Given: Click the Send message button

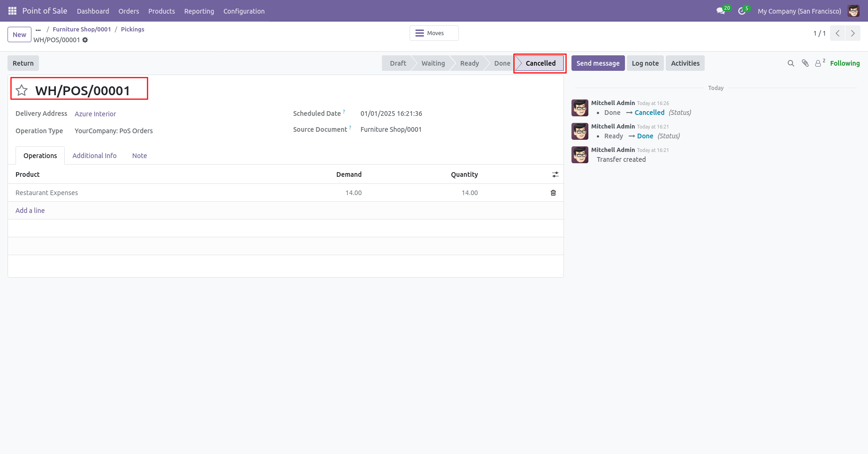Looking at the screenshot, I should 598,63.
